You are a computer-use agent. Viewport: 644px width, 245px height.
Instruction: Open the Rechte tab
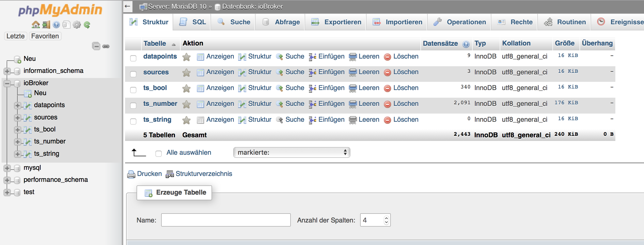coord(515,22)
